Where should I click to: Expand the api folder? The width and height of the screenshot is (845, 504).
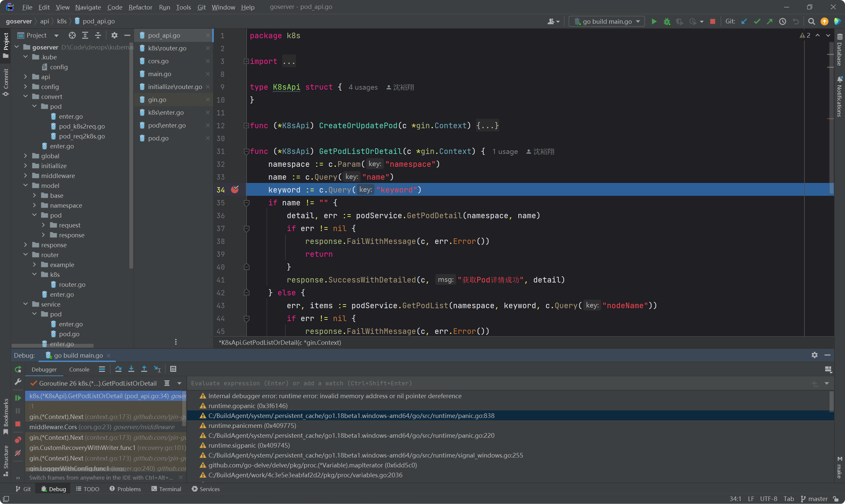pyautogui.click(x=25, y=77)
